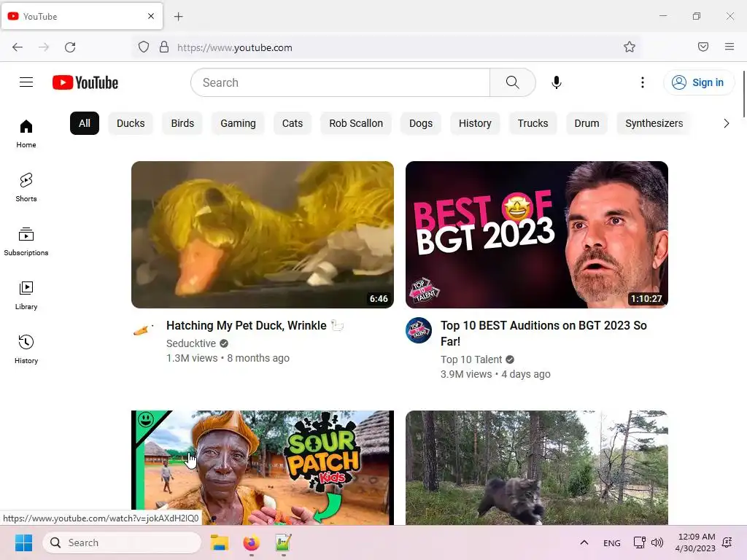Start voice search with microphone icon
The width and height of the screenshot is (747, 560).
click(x=556, y=82)
